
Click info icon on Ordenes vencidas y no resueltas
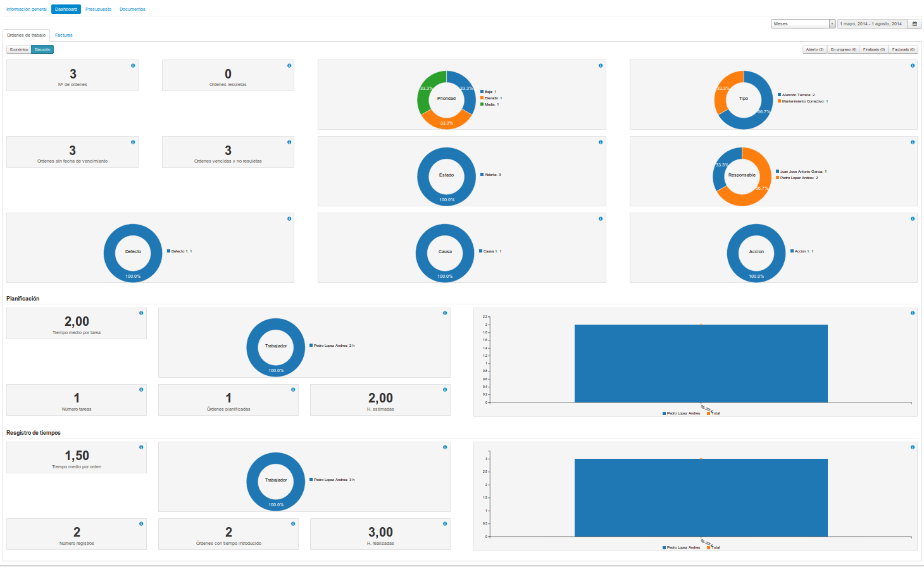[x=289, y=142]
